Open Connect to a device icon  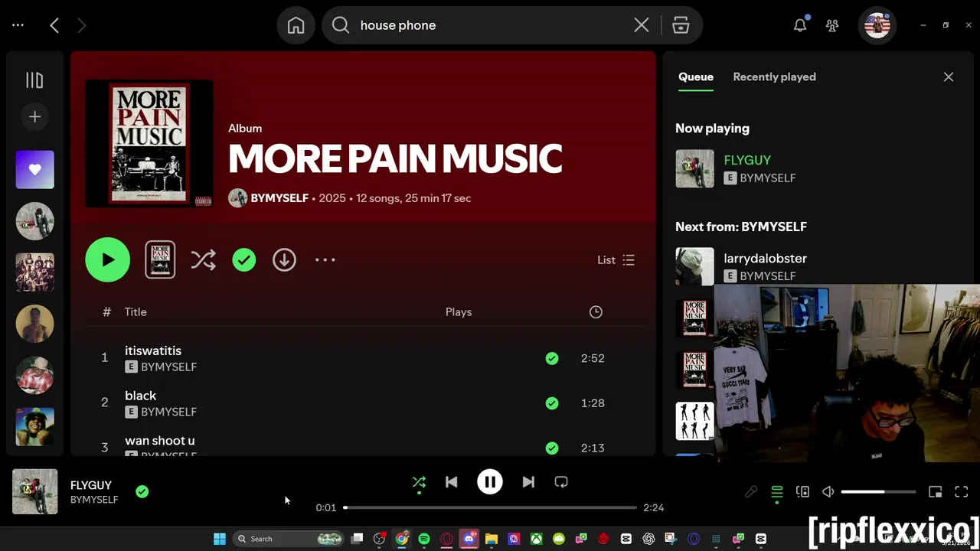click(x=802, y=492)
